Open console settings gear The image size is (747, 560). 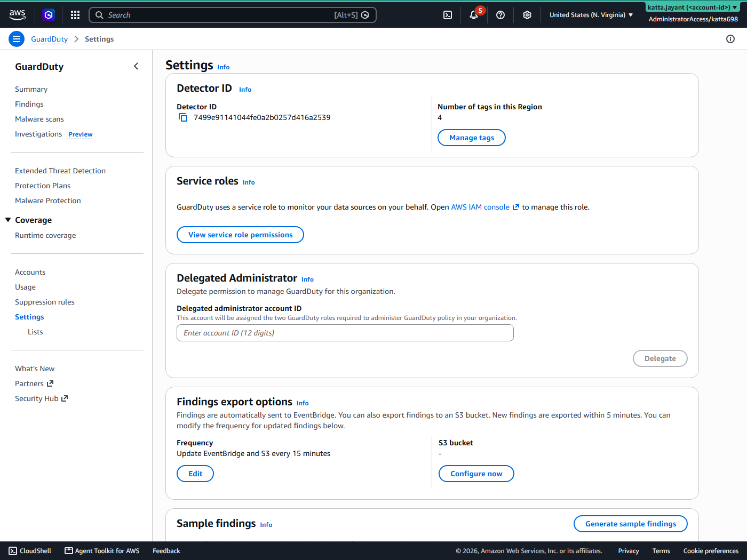click(x=527, y=15)
